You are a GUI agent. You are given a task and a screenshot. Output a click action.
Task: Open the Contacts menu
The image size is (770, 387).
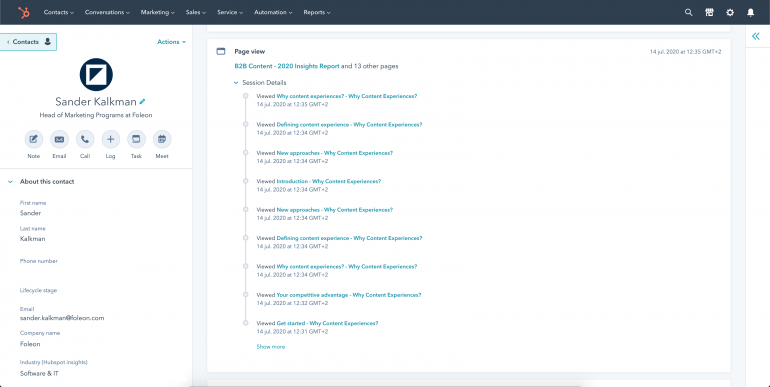click(58, 12)
